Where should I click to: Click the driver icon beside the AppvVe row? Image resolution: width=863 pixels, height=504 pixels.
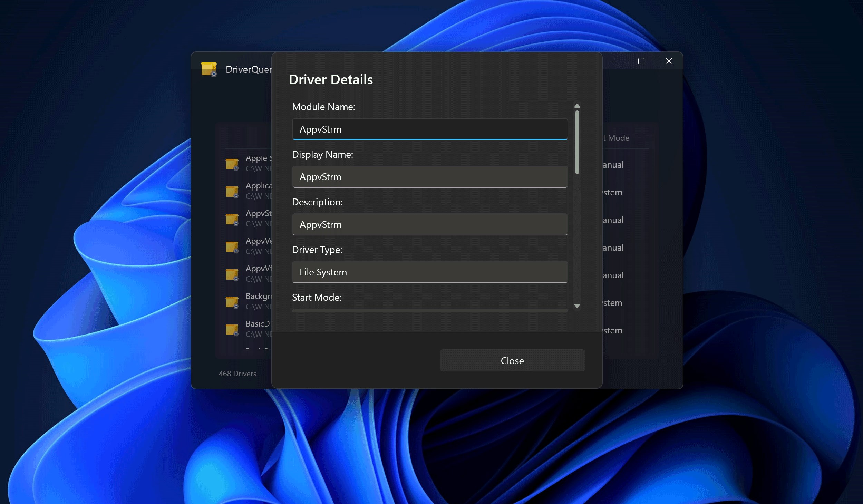tap(232, 247)
